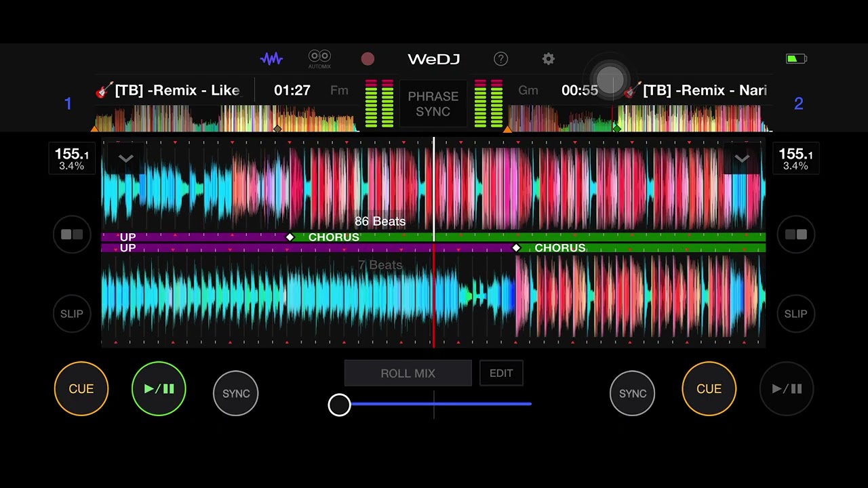Viewport: 868px width, 488px height.
Task: Expand deck 1 waveform dropdown chevron
Action: tap(126, 159)
